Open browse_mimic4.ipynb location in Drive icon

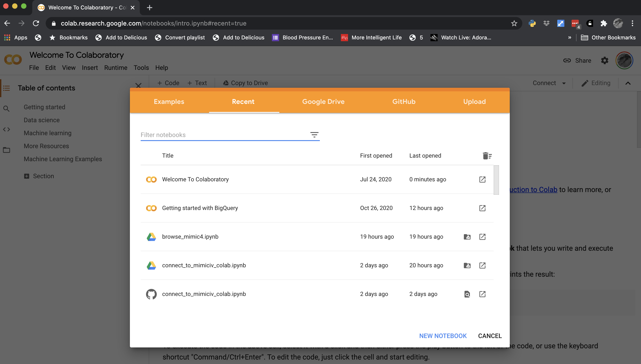[x=467, y=237]
